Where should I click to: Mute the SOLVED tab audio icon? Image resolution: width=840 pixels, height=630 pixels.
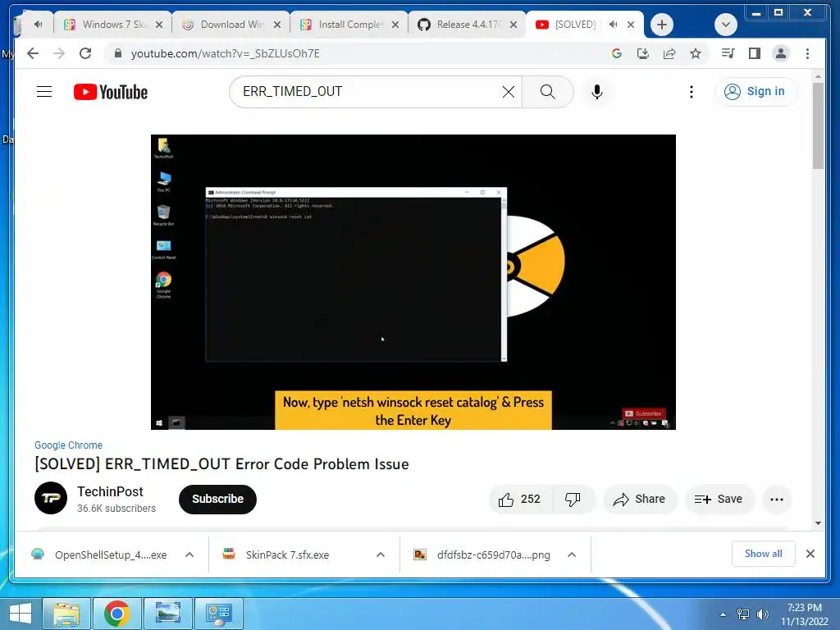(x=613, y=24)
